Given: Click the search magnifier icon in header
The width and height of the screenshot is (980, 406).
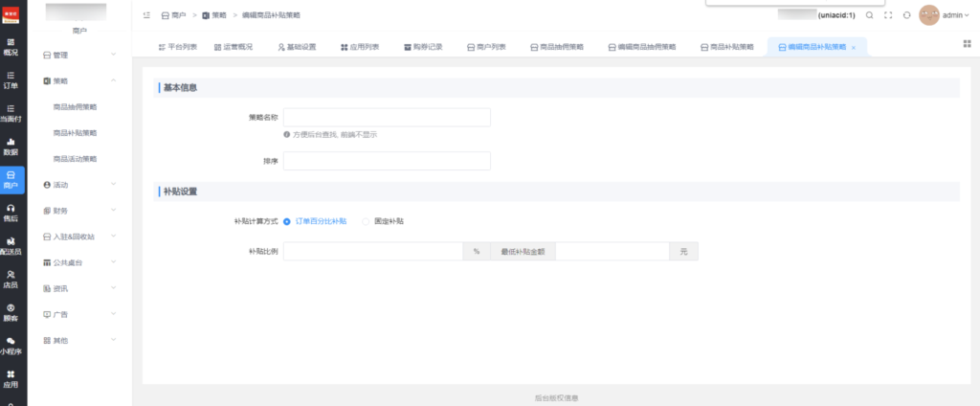Looking at the screenshot, I should coord(869,15).
